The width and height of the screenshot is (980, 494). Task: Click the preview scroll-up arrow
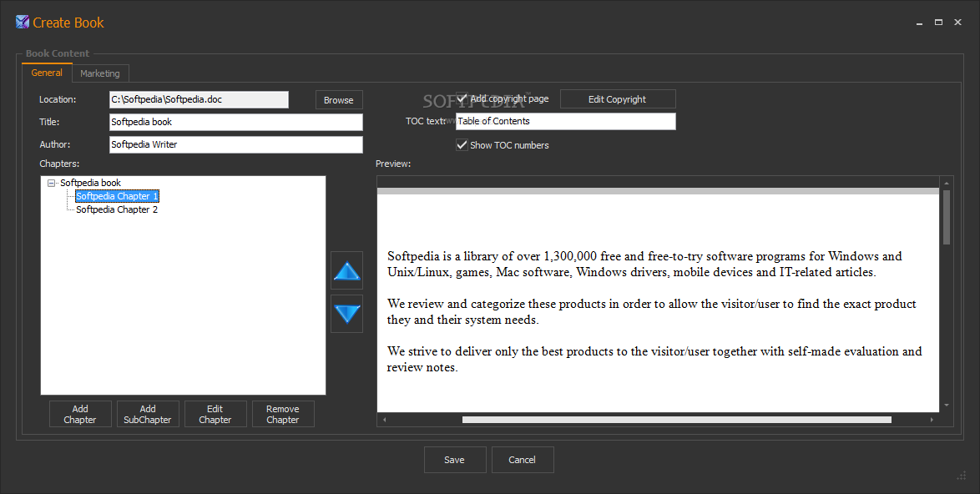[947, 183]
